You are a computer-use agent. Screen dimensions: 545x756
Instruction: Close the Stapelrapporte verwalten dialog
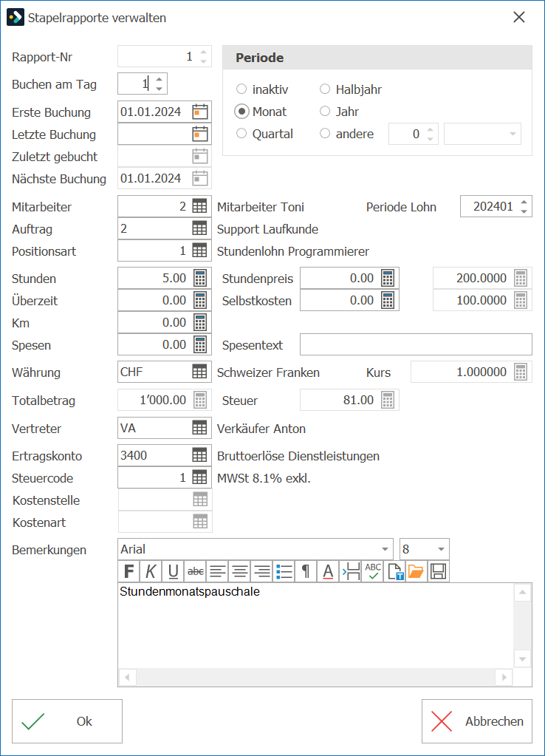tap(519, 17)
